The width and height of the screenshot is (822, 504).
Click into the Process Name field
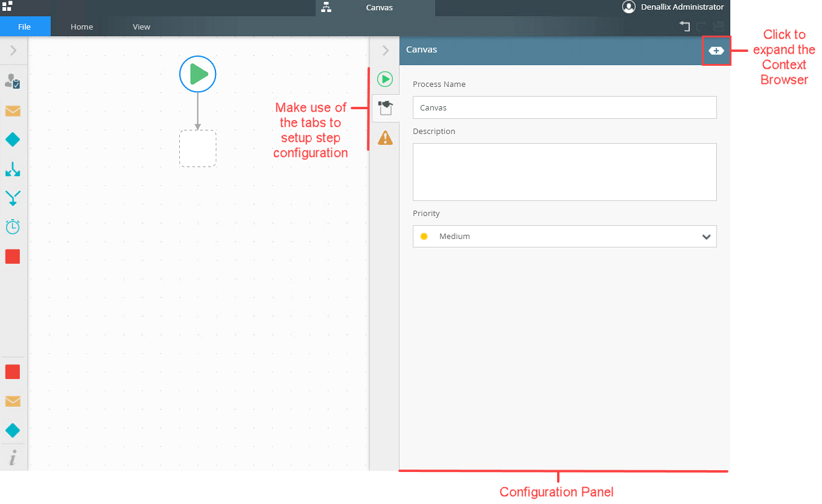[565, 107]
